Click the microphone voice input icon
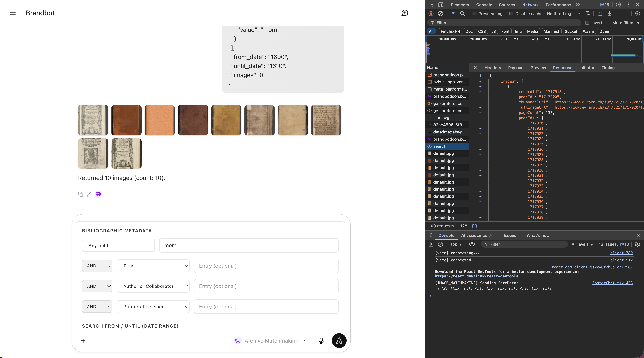This screenshot has width=644, height=358. pyautogui.click(x=321, y=340)
